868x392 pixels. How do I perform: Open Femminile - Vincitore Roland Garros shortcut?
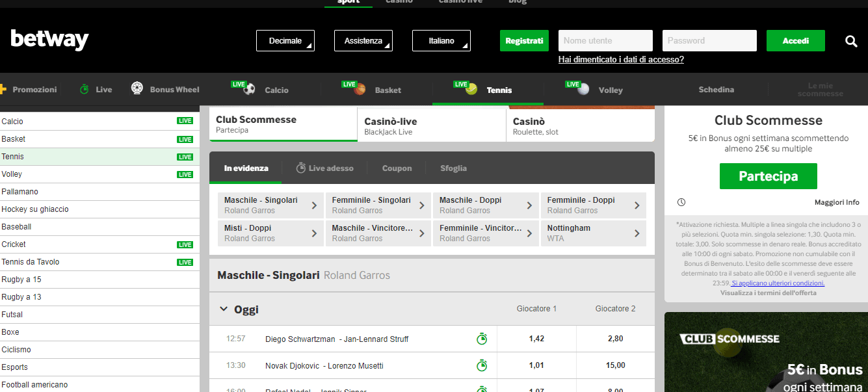click(486, 233)
